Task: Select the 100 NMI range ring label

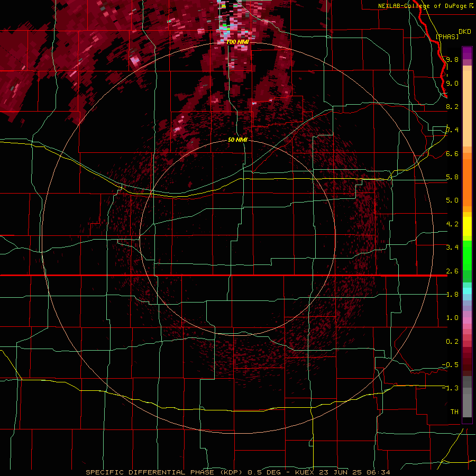Action: (237, 42)
